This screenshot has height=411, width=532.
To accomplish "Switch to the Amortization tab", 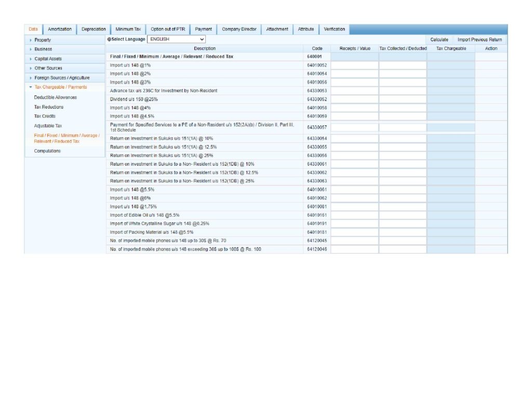I will pos(60,29).
